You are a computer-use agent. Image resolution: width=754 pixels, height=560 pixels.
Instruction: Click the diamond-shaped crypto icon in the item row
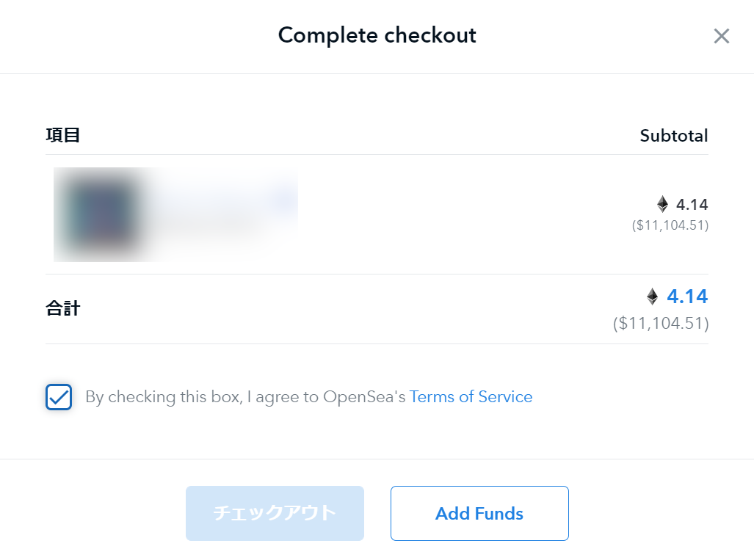pos(664,205)
